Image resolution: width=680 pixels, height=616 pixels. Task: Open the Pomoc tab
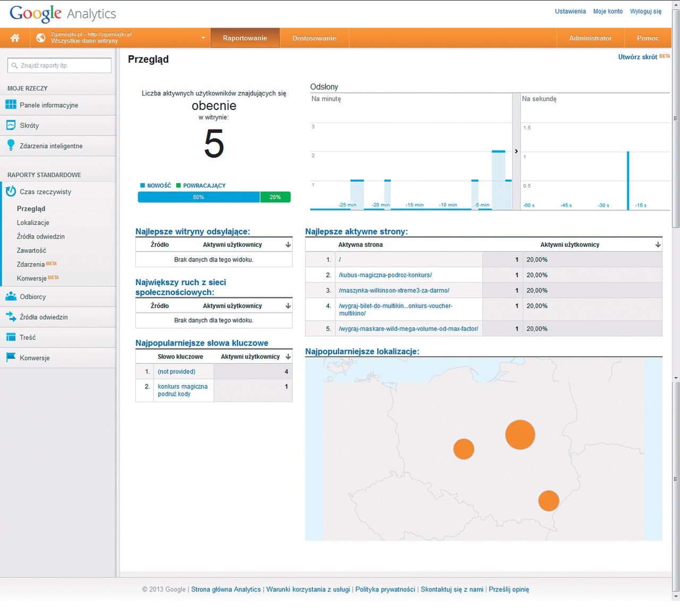648,38
